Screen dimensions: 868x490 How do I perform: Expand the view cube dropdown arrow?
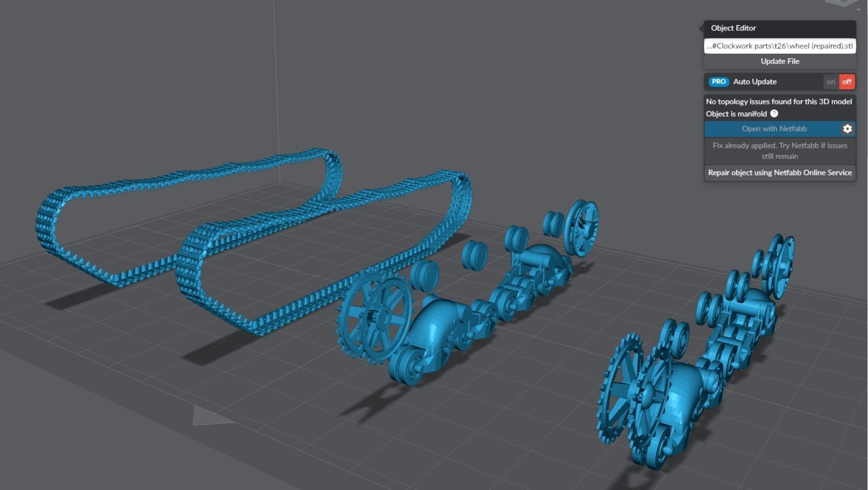[x=859, y=10]
